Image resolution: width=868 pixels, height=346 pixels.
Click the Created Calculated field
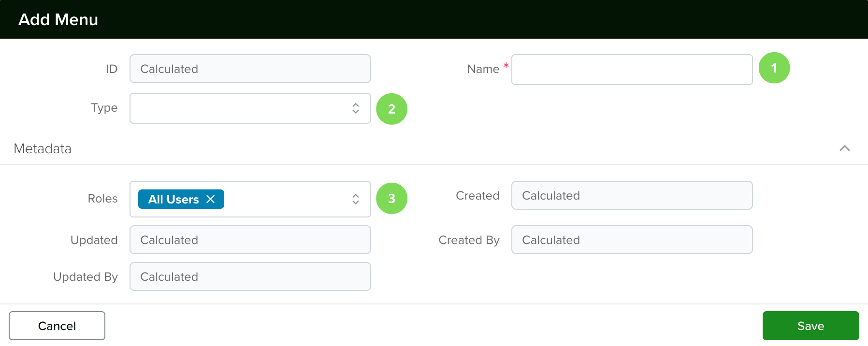pyautogui.click(x=632, y=195)
